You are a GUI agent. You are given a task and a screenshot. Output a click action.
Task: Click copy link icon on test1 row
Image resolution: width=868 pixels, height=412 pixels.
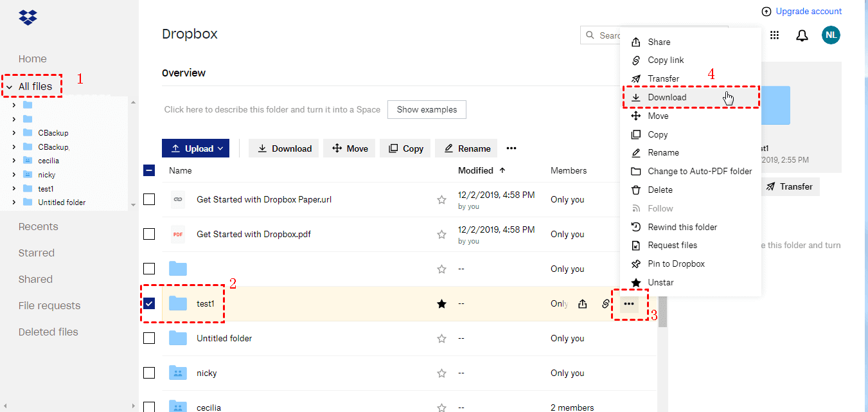click(x=605, y=304)
